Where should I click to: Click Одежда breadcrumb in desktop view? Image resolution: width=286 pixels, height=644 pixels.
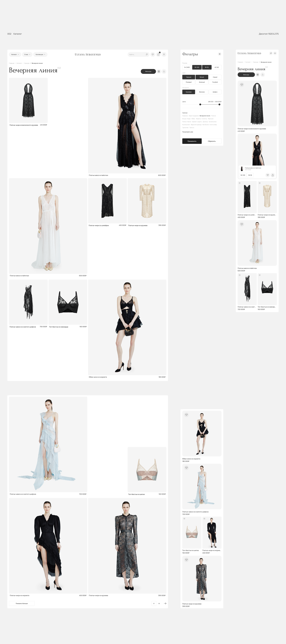coord(27,63)
